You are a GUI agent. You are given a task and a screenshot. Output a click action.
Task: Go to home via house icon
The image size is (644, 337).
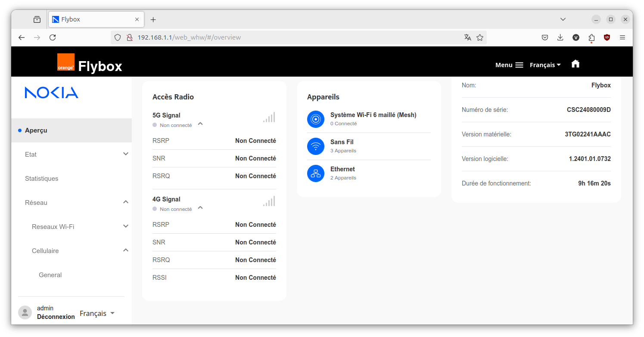coord(575,64)
